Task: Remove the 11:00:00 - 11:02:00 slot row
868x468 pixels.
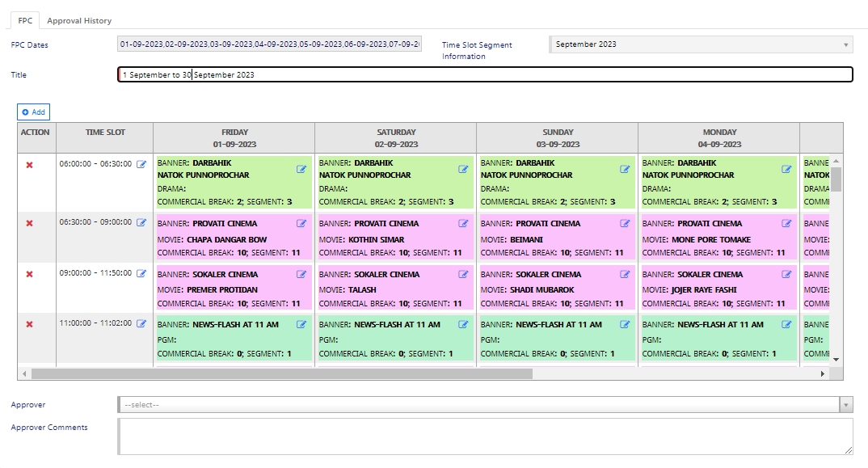Action: pyautogui.click(x=30, y=325)
